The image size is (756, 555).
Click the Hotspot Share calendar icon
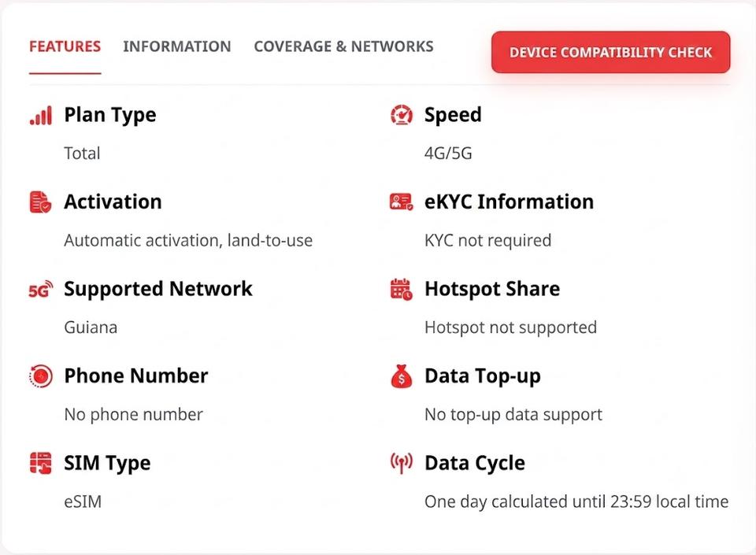(x=401, y=289)
